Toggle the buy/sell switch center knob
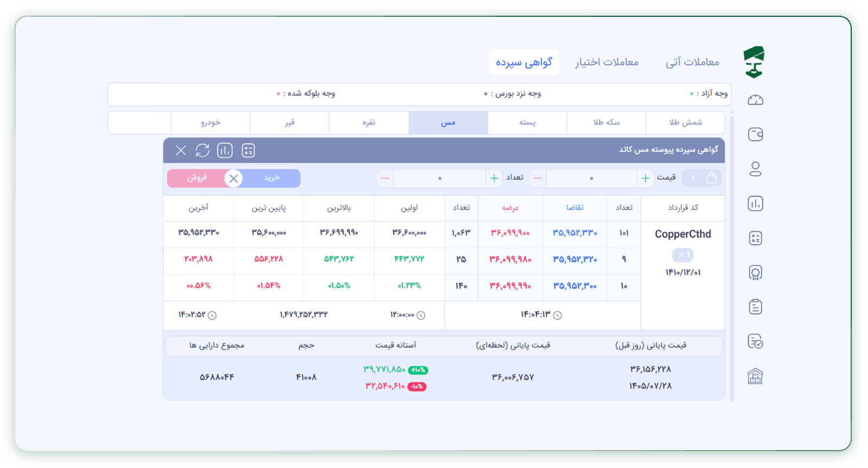The height and width of the screenshot is (468, 868). coord(233,178)
